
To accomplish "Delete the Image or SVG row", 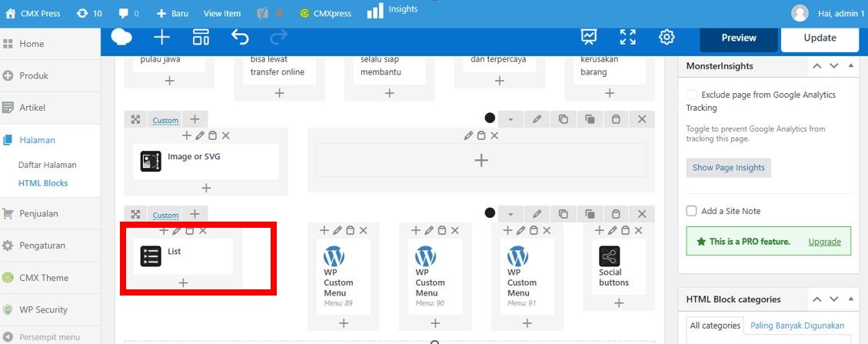I will (x=642, y=119).
